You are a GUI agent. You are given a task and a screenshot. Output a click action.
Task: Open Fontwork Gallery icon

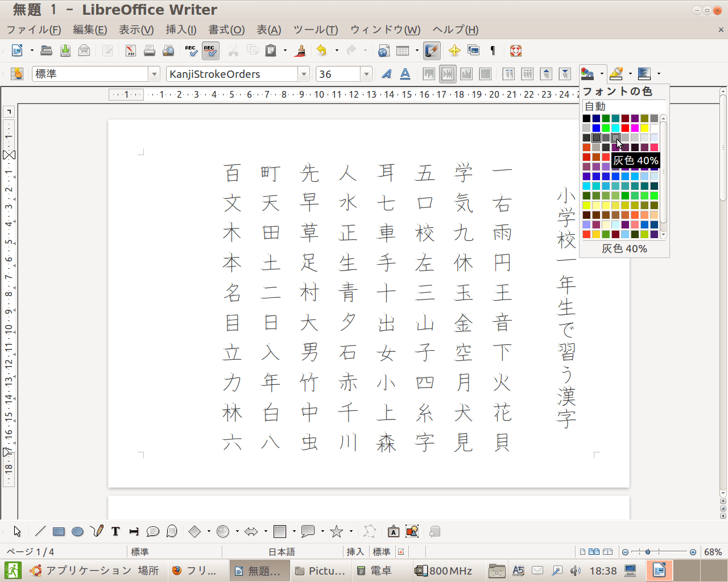[x=393, y=531]
